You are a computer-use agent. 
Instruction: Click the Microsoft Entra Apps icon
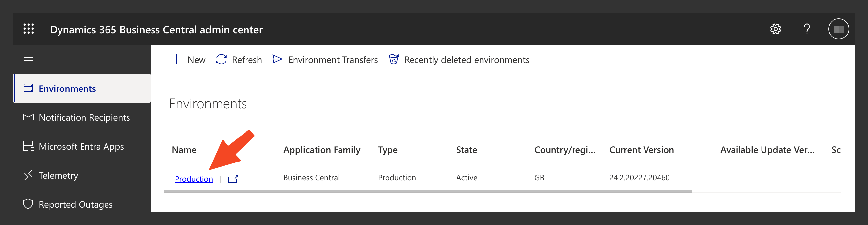(x=28, y=146)
